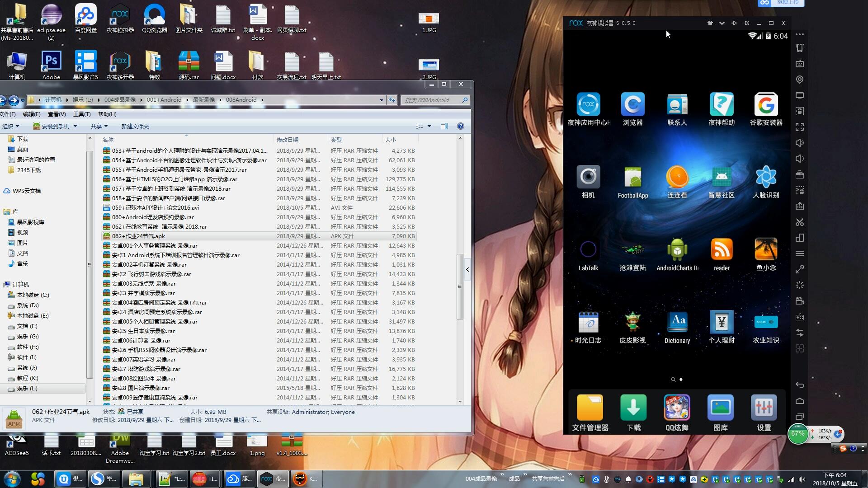Open the 时光日志 diary app
Image resolution: width=868 pixels, height=488 pixels.
point(588,328)
